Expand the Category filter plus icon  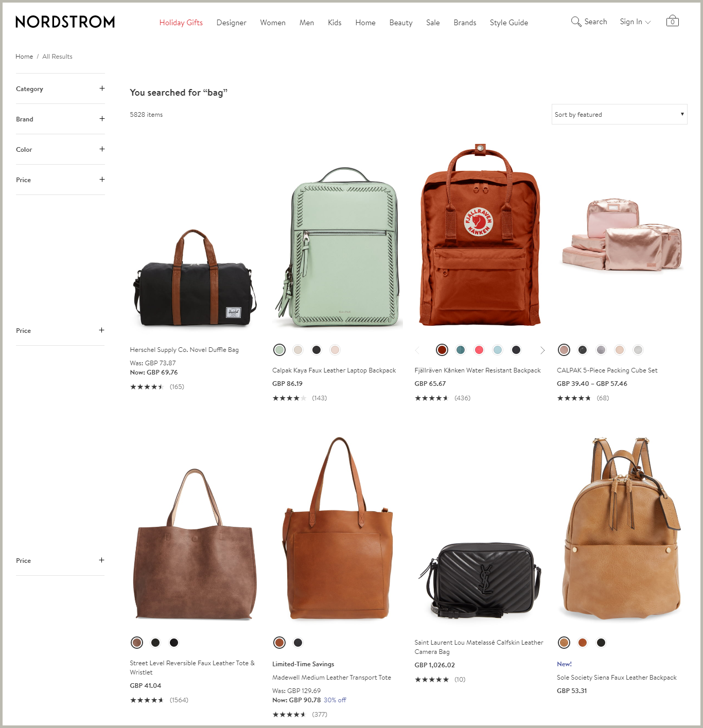(102, 88)
